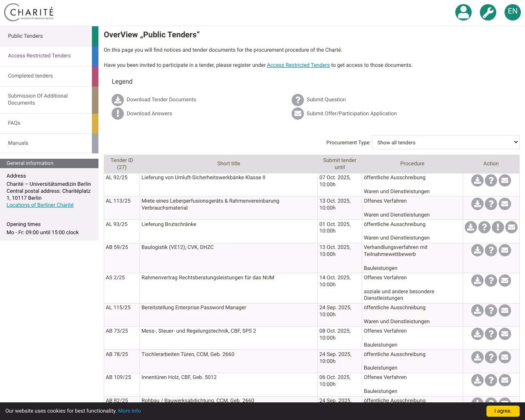The image size is (525, 420).
Task: Select Innentüren Holz, CBF, Geb. 5012
Action: (179, 377)
